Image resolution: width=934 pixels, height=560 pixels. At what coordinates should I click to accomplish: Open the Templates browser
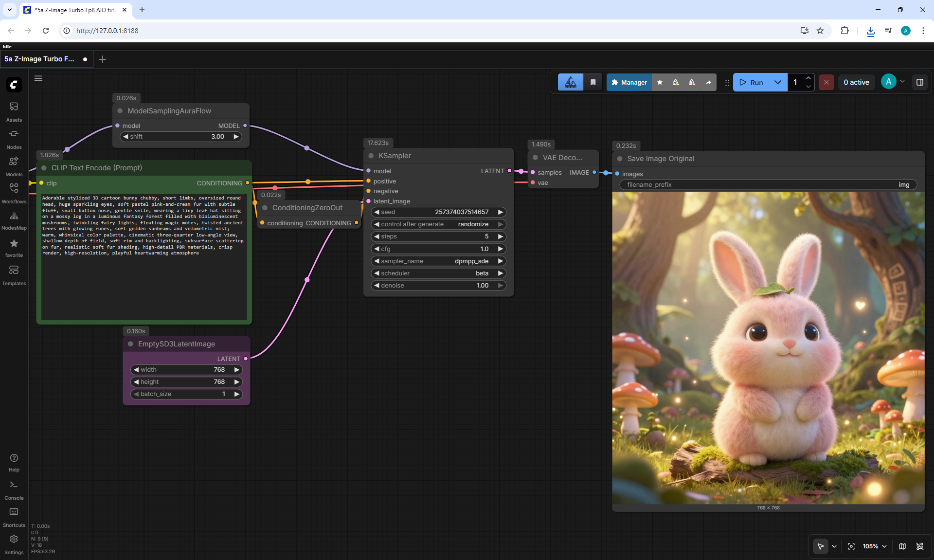coord(14,275)
